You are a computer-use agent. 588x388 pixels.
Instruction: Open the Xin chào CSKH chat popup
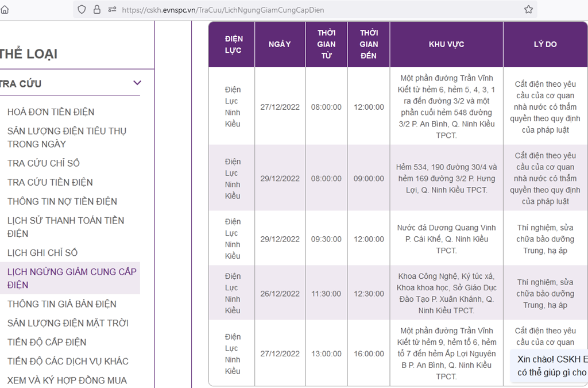[550, 366]
